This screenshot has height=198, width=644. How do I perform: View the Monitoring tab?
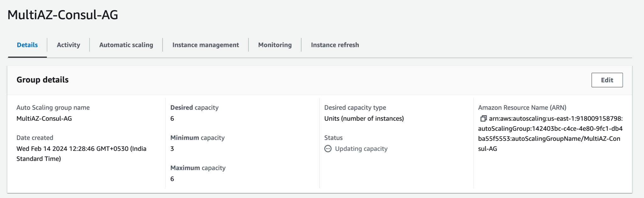275,45
